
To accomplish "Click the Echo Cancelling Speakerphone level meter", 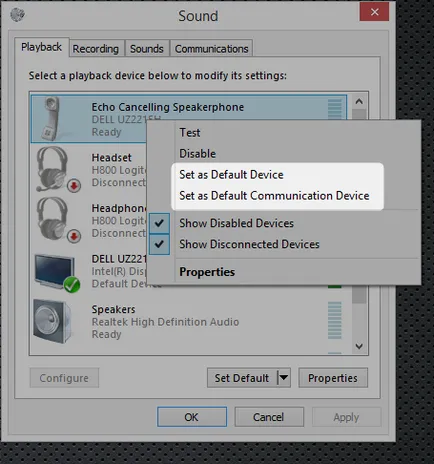I will click(335, 109).
